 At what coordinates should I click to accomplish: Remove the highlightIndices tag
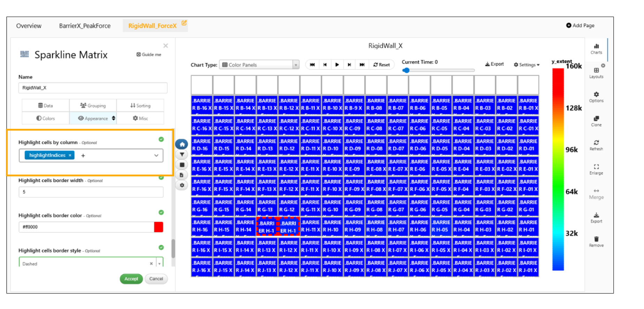pos(70,155)
